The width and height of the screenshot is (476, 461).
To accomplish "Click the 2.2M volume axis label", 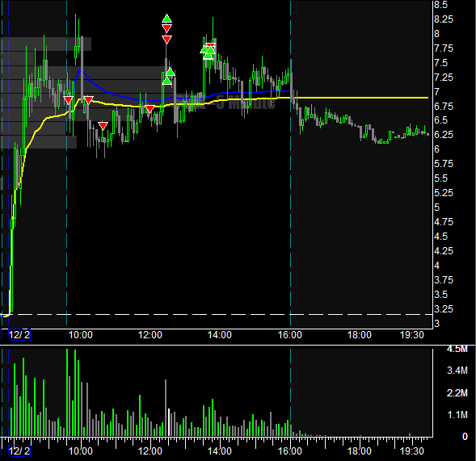I will click(x=457, y=392).
